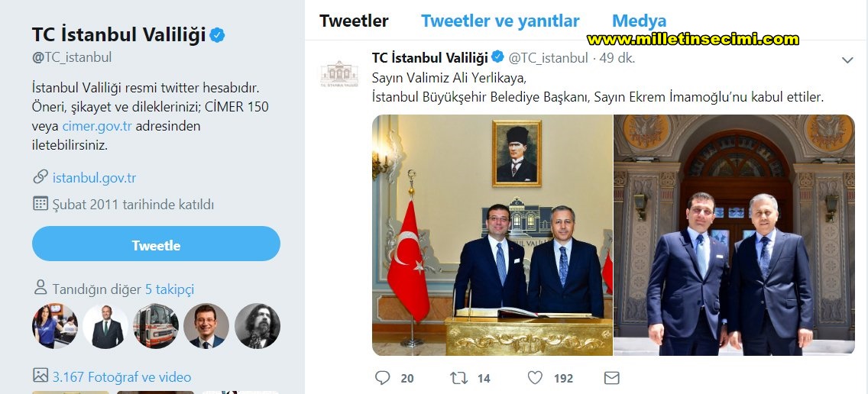This screenshot has width=868, height=394.
Task: Open the tweet options chevron menu
Action: point(847,60)
